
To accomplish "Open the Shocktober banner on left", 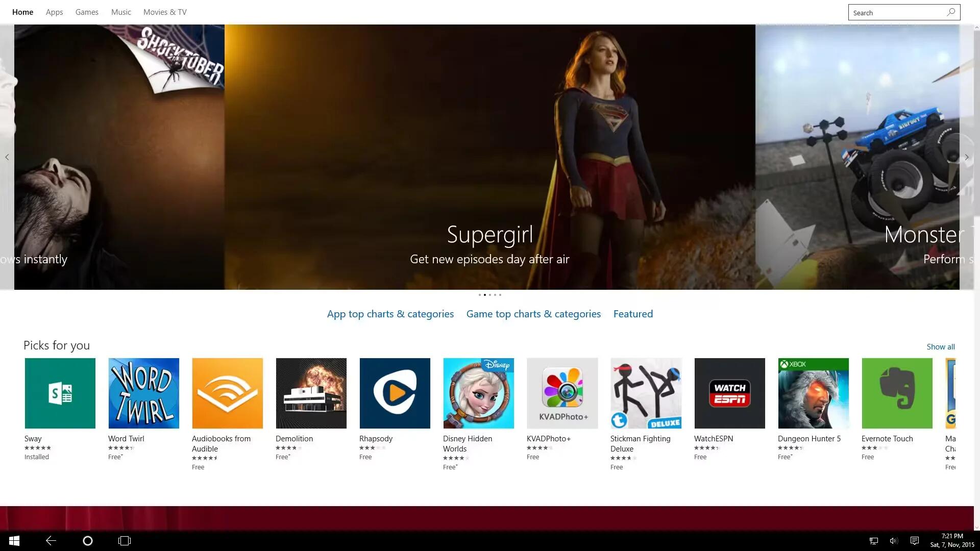I will click(x=119, y=157).
